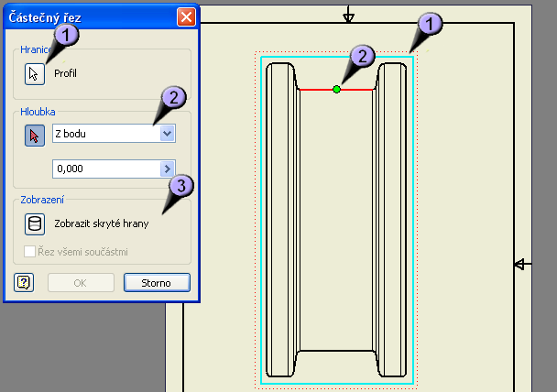
Task: Expand the arrow flyout beside the 0,000 value
Action: coord(167,169)
